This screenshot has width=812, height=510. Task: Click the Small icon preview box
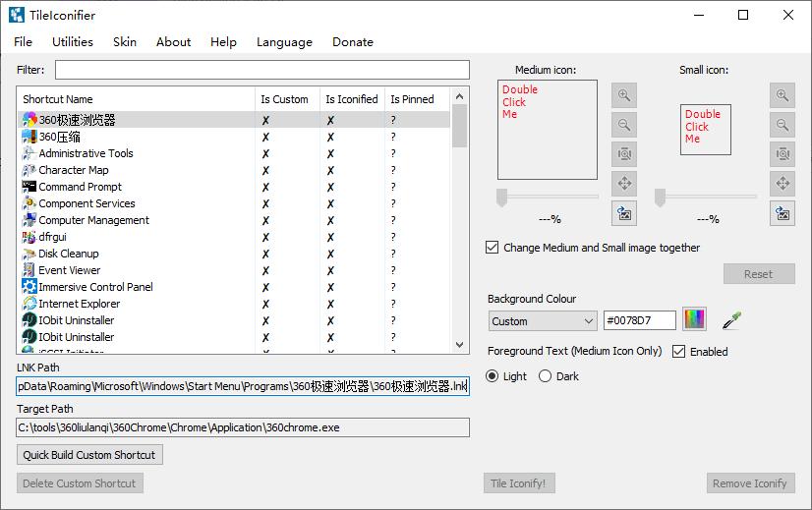(705, 130)
